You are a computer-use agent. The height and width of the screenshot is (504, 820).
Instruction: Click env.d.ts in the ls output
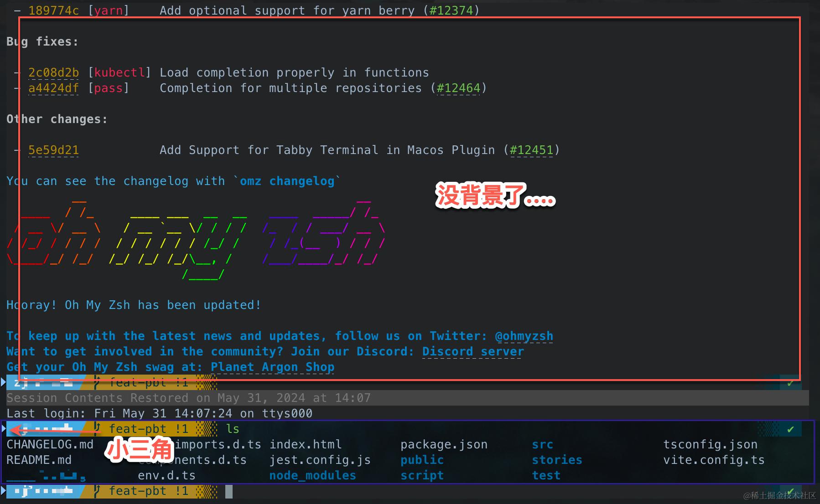click(166, 475)
